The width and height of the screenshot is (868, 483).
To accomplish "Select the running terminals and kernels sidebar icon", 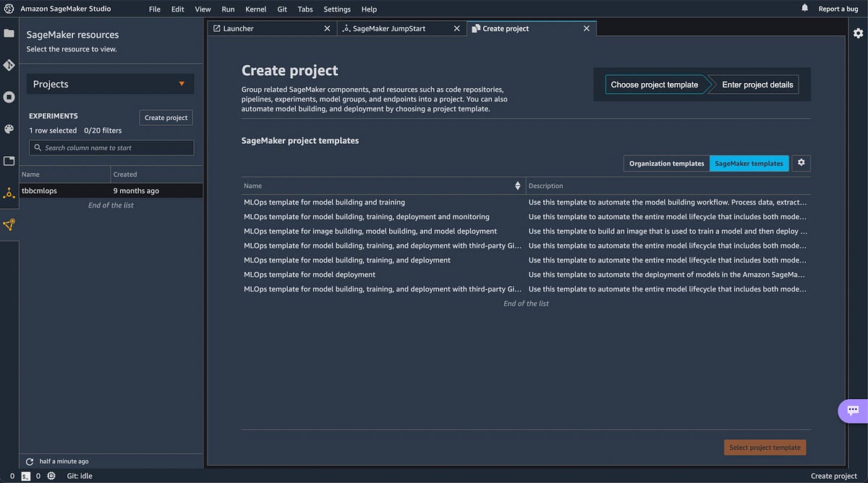I will (9, 97).
